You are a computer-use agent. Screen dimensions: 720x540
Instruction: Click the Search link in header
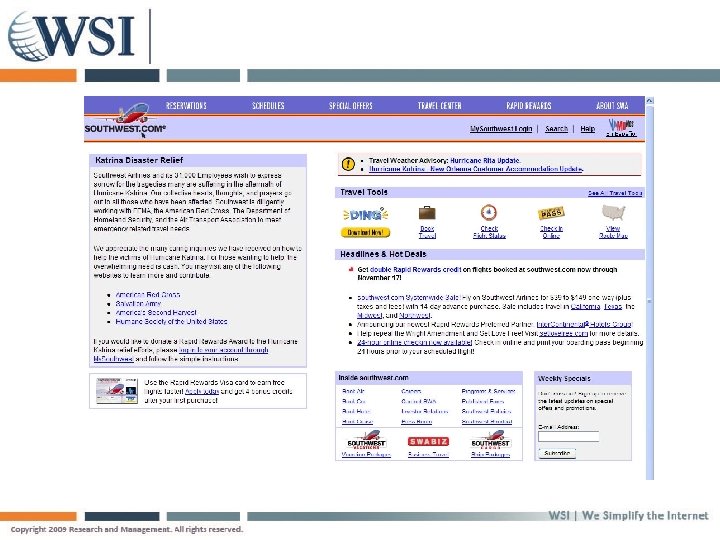click(557, 129)
